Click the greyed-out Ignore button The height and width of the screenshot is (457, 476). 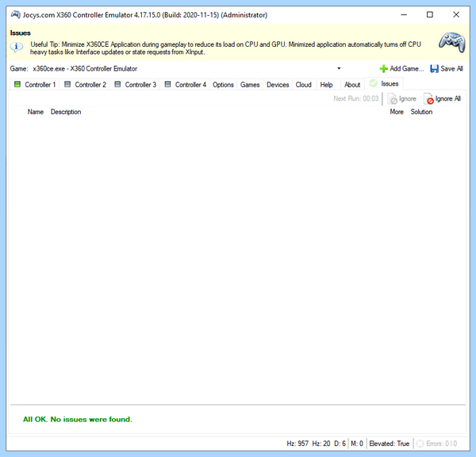click(x=401, y=98)
